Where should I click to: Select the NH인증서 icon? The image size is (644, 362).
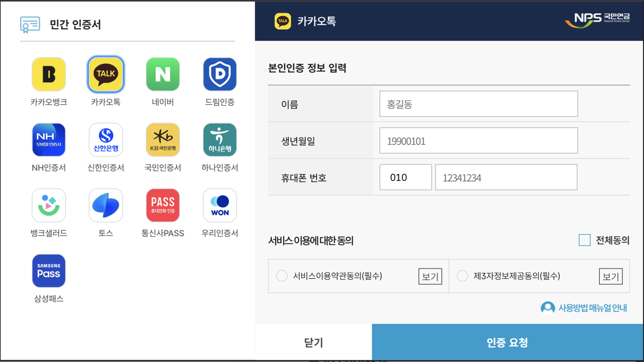pyautogui.click(x=49, y=140)
